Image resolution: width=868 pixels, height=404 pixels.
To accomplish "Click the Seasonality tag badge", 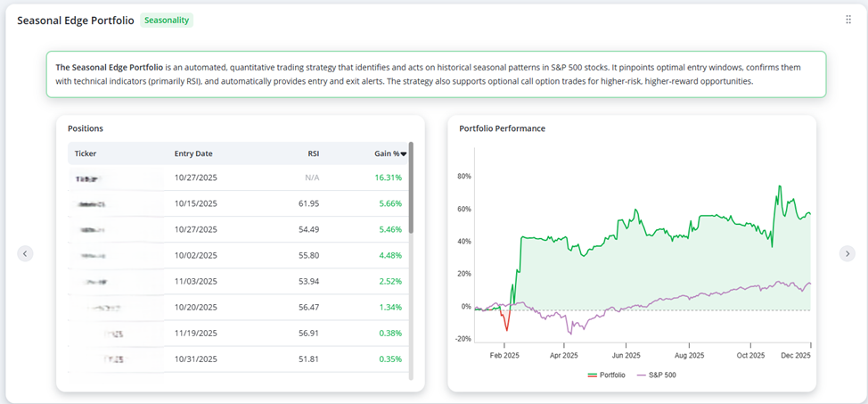I will [x=167, y=21].
